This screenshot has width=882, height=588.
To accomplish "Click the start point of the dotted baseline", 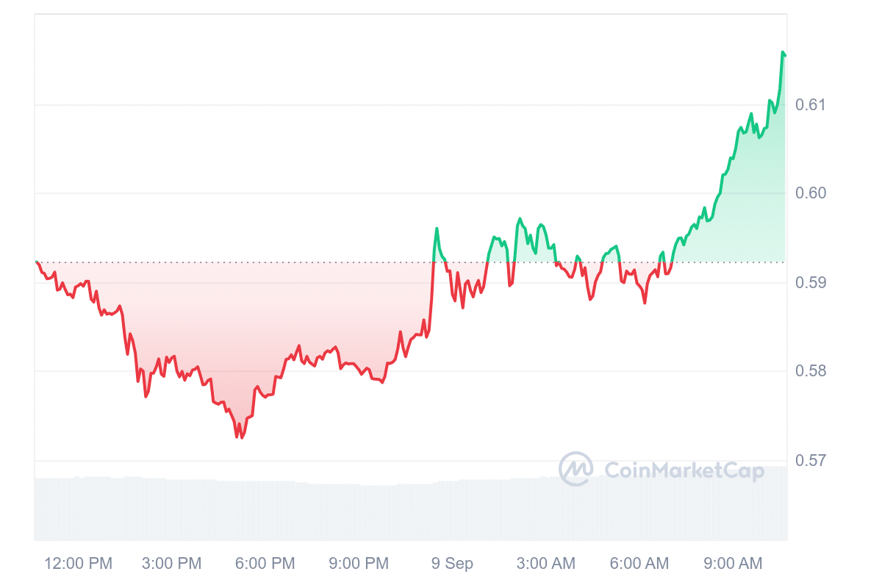I will (36, 262).
